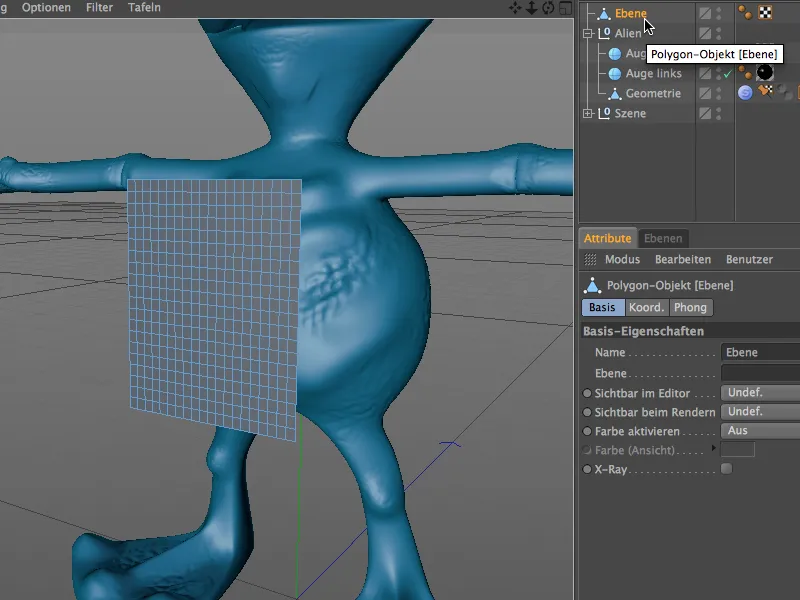Image resolution: width=800 pixels, height=600 pixels.
Task: Click the layer square for Alien row
Action: pyautogui.click(x=705, y=33)
